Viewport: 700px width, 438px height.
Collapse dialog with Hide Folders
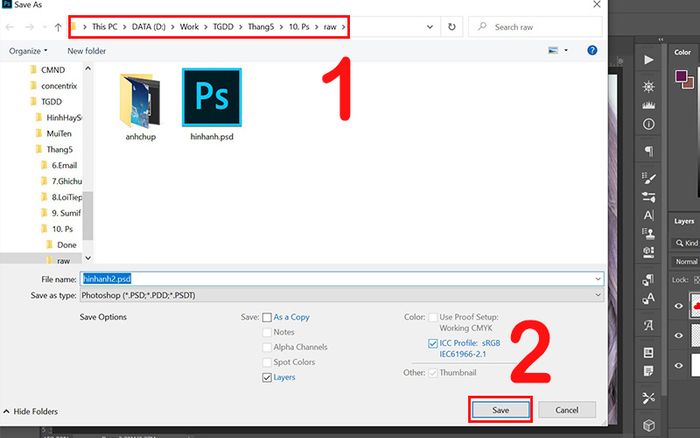(31, 412)
